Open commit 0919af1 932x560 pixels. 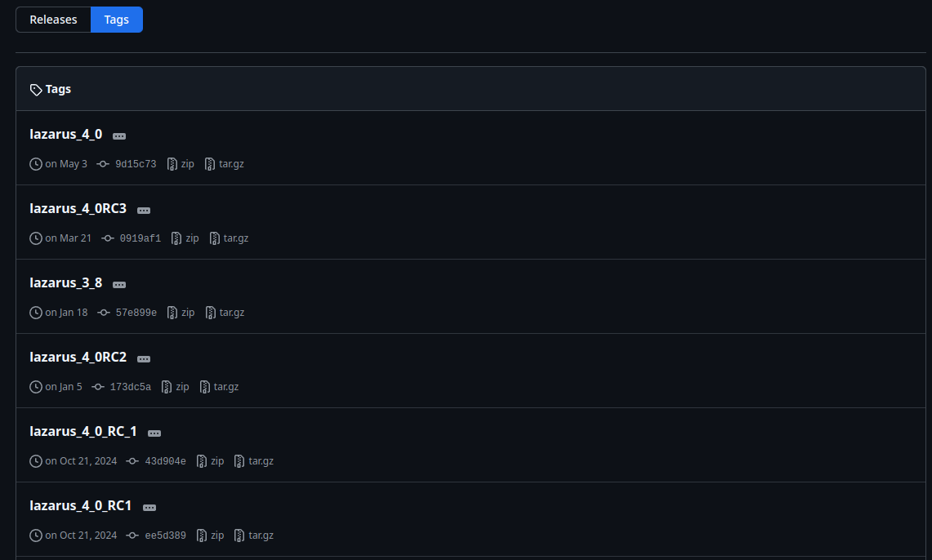coord(140,238)
